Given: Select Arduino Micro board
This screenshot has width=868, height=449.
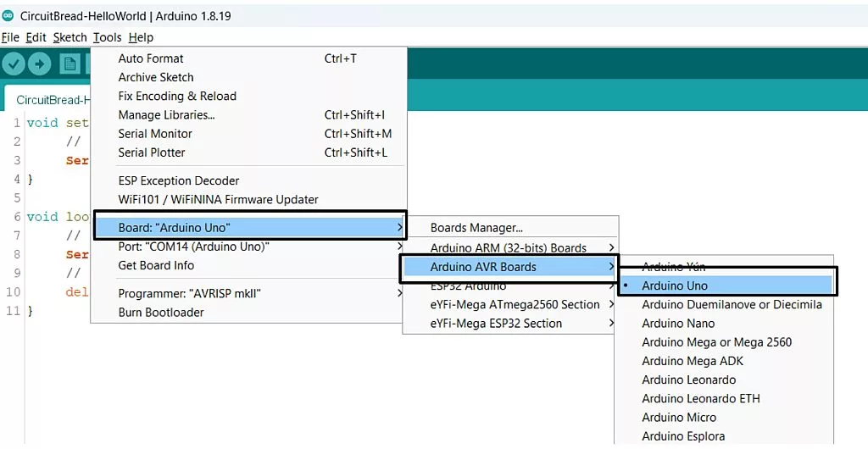Looking at the screenshot, I should pos(725,418).
